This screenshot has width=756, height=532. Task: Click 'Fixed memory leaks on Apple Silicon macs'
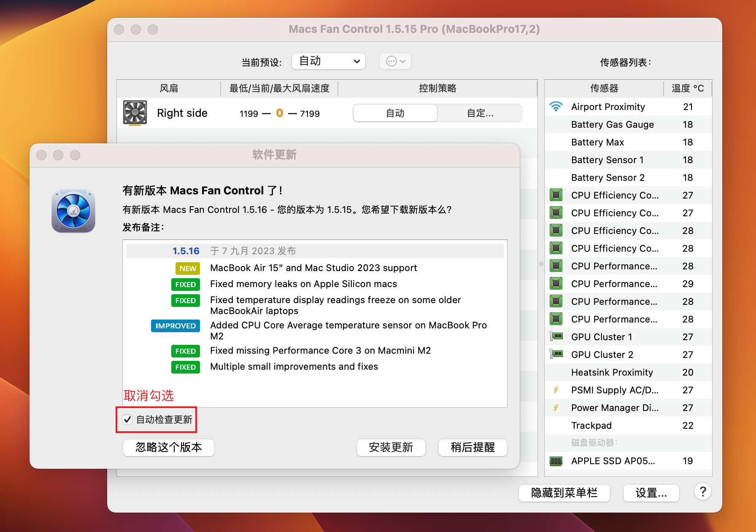tap(303, 284)
